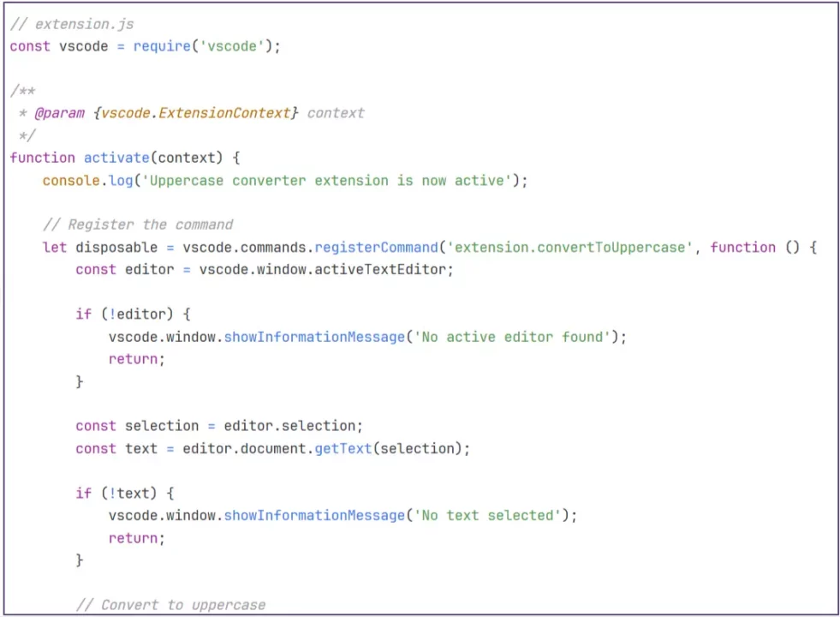
Task: Click the disposable variable name
Action: pos(116,248)
